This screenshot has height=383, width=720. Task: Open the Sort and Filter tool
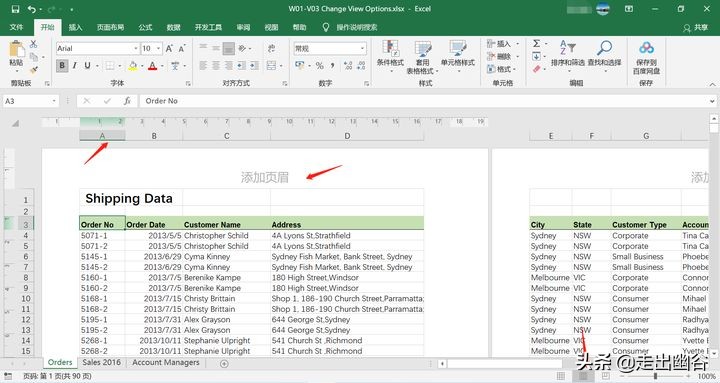click(x=568, y=53)
